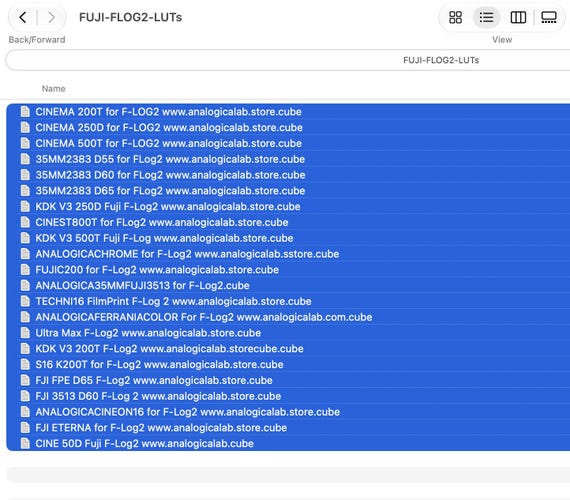
Task: Select CINEMA 500T for F-LOG2 file
Action: tap(288, 143)
